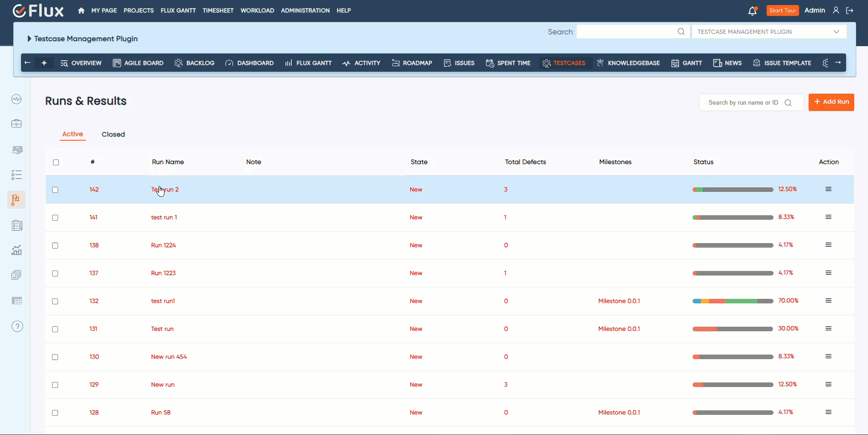The height and width of the screenshot is (435, 868).
Task: Open the Test run link with Milestone 0.0.1
Action: 162,329
